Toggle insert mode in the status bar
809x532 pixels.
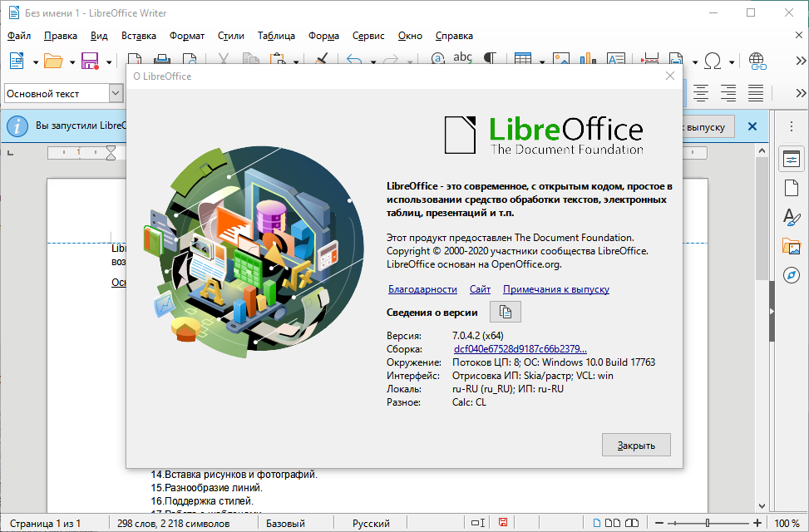tap(478, 523)
